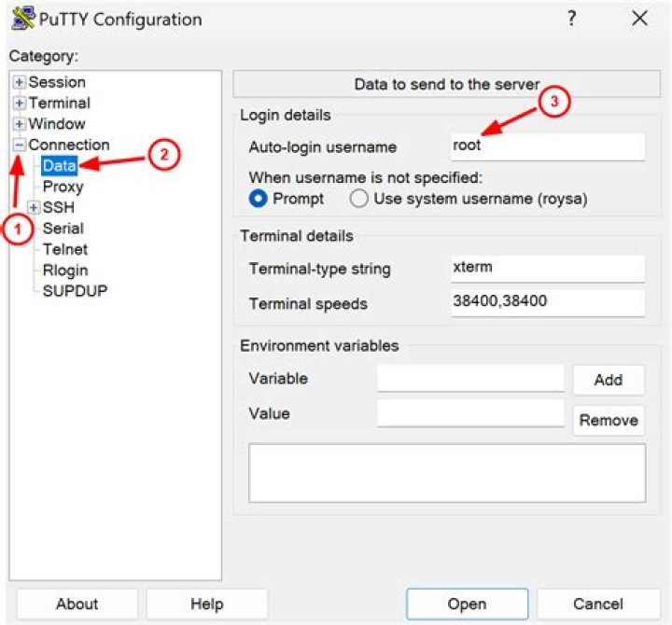
Task: Click the Remove button
Action: pos(609,420)
